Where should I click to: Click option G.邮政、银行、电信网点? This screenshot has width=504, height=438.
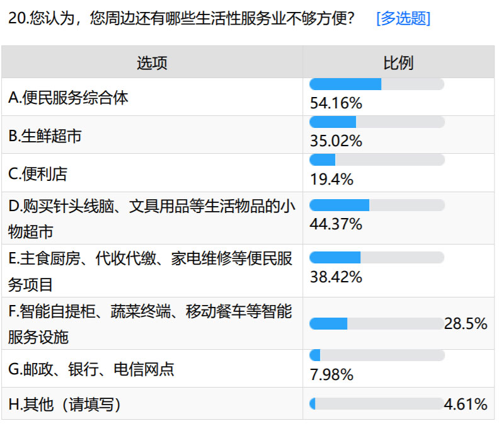tap(91, 369)
